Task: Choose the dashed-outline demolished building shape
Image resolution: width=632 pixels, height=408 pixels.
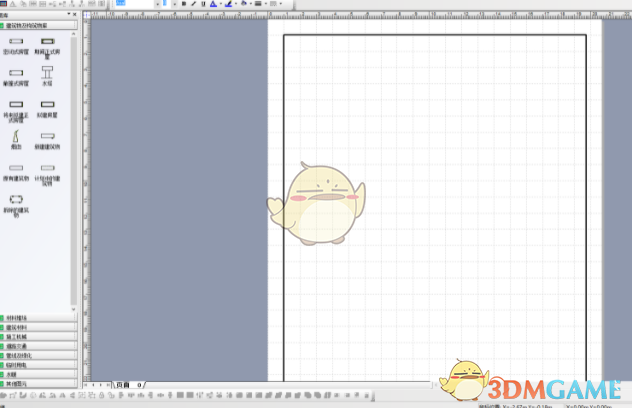Action: click(16, 206)
